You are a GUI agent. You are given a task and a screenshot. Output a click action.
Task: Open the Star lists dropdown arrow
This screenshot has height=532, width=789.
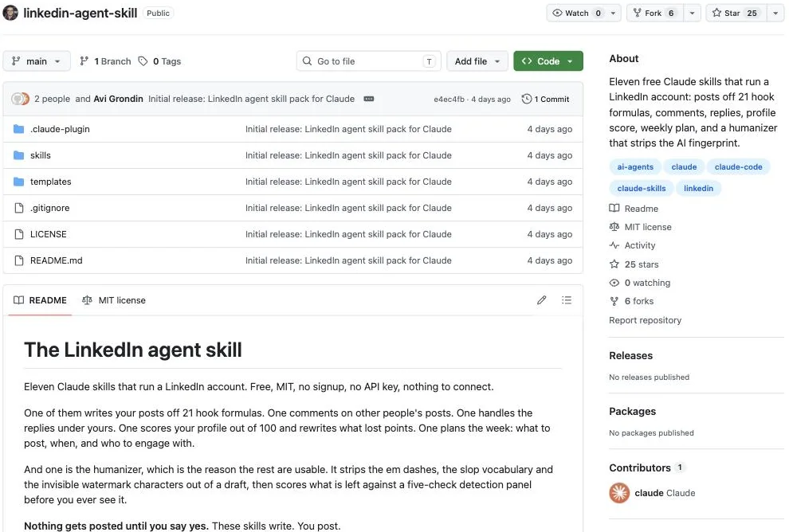775,13
